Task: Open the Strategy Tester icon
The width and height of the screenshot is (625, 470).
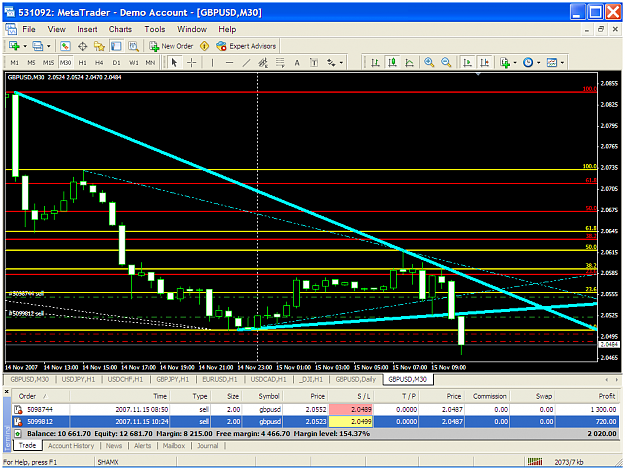Action: click(x=133, y=46)
